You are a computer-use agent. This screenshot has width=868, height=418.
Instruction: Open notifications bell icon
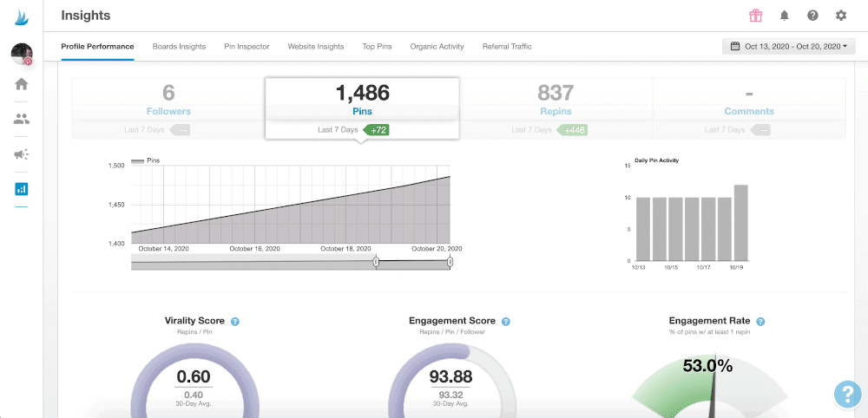(785, 16)
